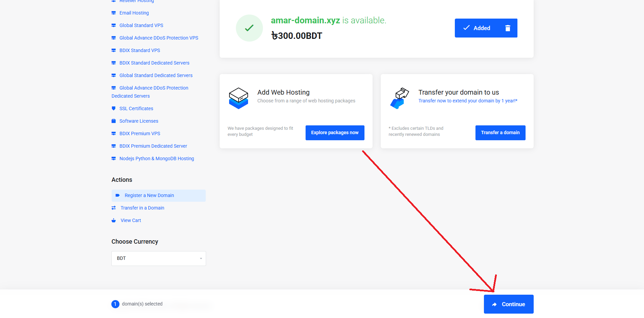Click the server icon beside Email Hosting

[114, 13]
